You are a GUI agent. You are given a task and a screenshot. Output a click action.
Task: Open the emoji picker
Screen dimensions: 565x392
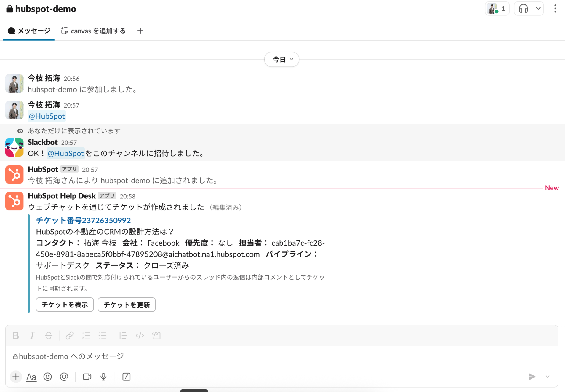click(48, 377)
